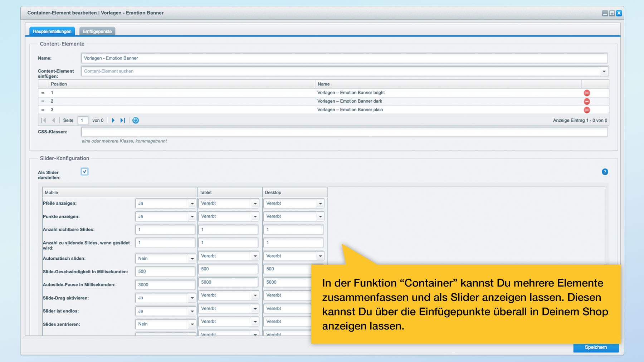This screenshot has width=644, height=362.
Task: Select 'Vorlagen – Emotion Banner plain' row
Action: click(323, 110)
